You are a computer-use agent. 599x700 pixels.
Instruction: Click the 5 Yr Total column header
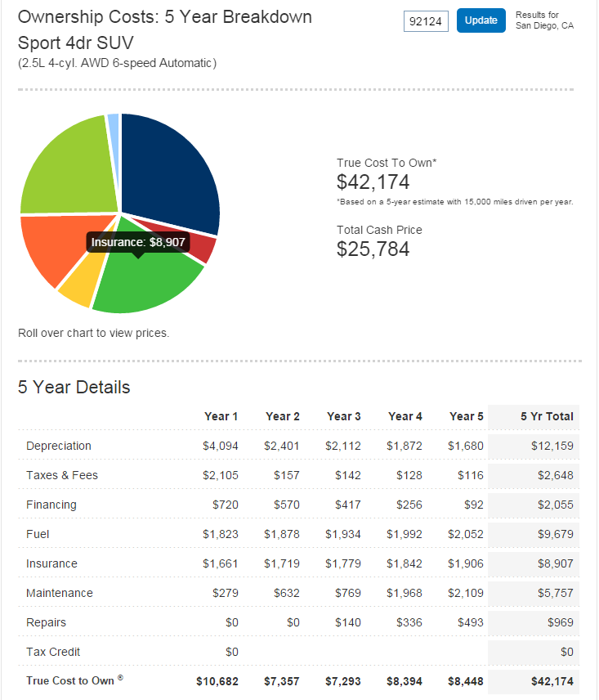point(547,416)
